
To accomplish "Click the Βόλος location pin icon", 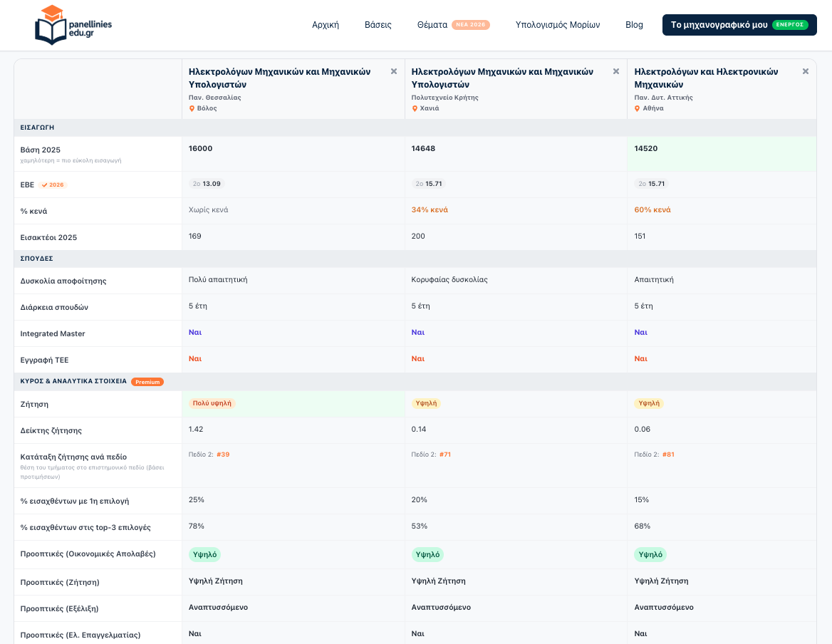I will tap(192, 108).
